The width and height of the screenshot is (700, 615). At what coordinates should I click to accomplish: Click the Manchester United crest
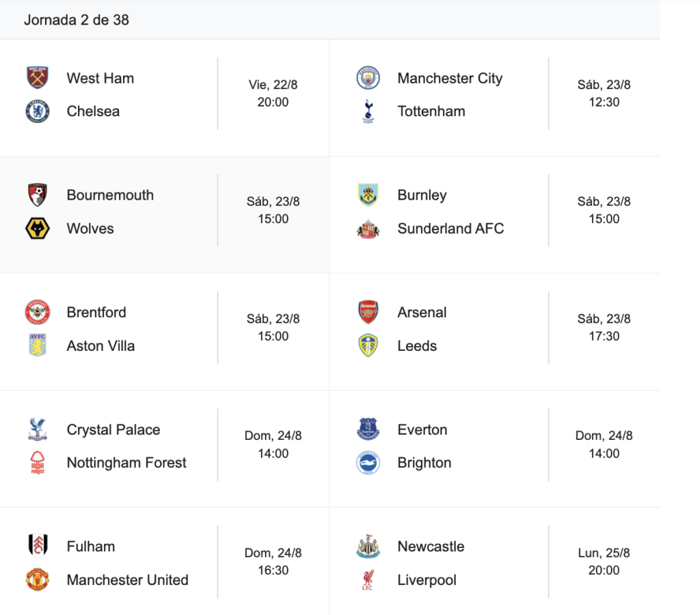(38, 579)
